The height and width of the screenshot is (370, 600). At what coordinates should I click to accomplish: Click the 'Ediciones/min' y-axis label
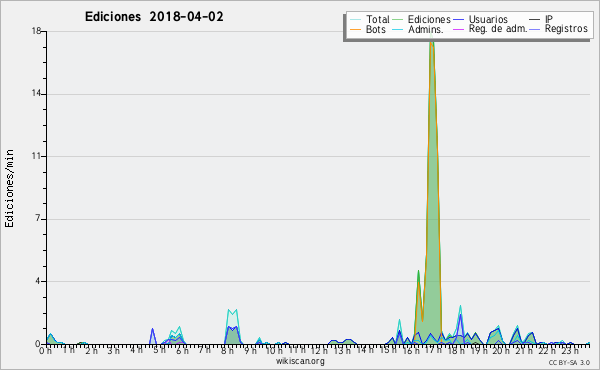pos(9,188)
